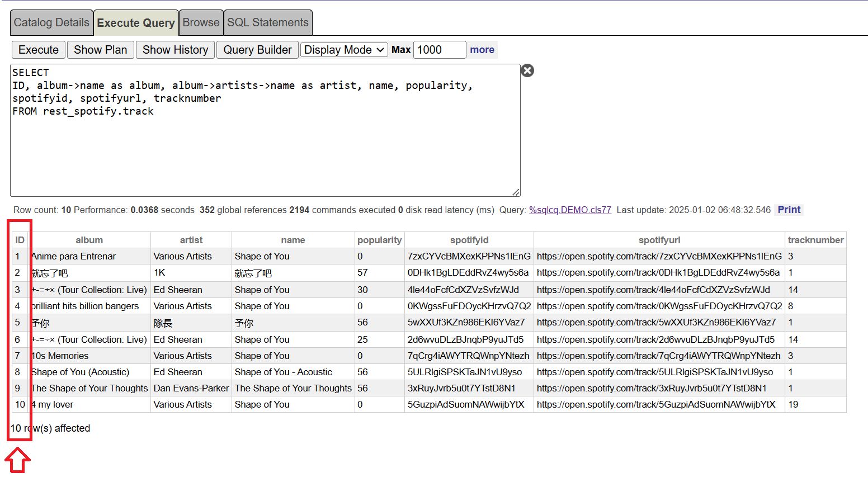Select spotifyid 7zxCYVcBMXexKPPNs1lEnG cell
868x482 pixels.
pyautogui.click(x=469, y=256)
